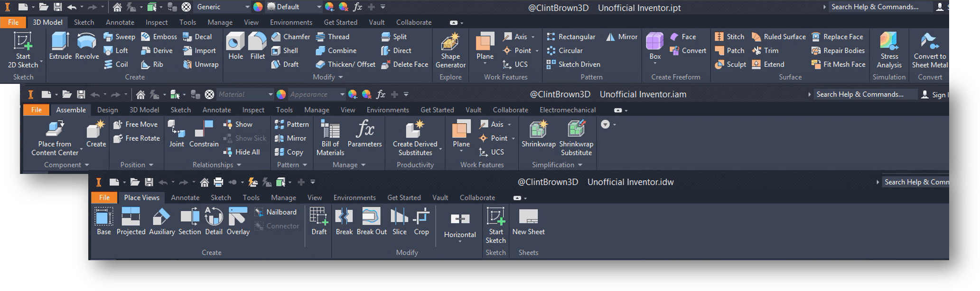The image size is (980, 291).
Task: Place a Base view in drawing
Action: [x=104, y=222]
